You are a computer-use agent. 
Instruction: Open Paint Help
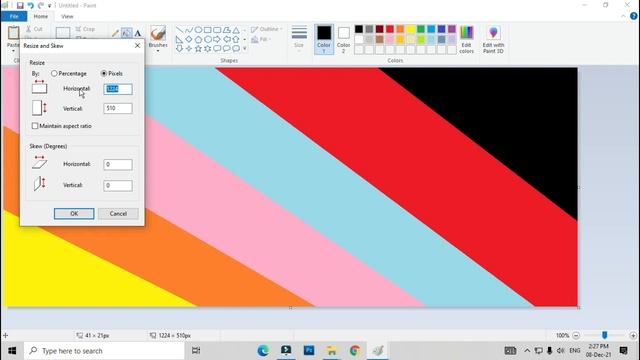[x=633, y=16]
